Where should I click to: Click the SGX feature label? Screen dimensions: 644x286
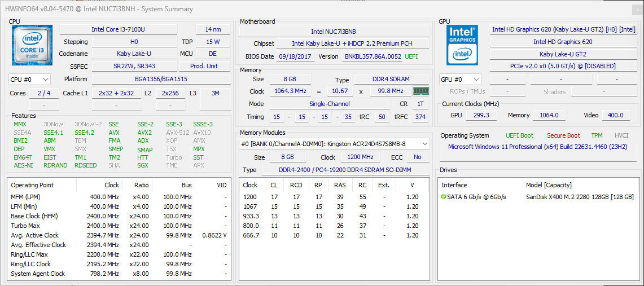[143, 165]
